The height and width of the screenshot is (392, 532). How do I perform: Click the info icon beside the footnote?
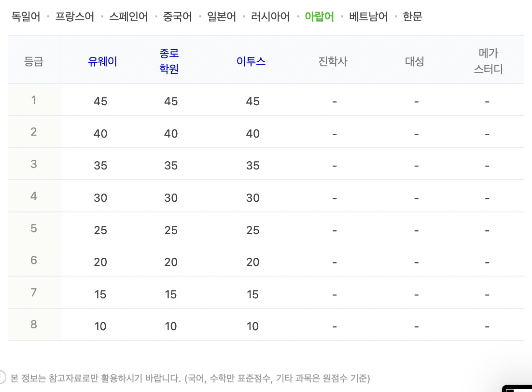[x=1, y=377]
